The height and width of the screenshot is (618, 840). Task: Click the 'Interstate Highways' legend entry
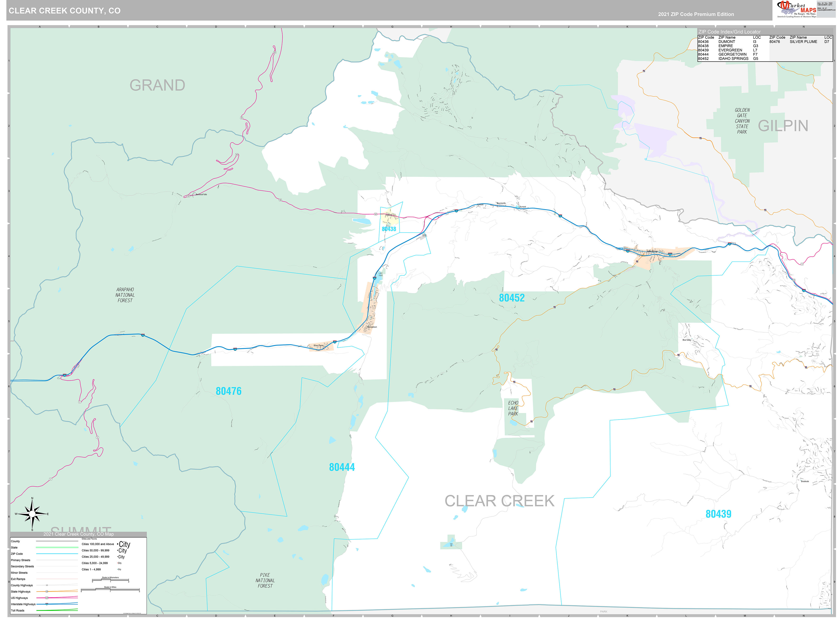point(23,604)
